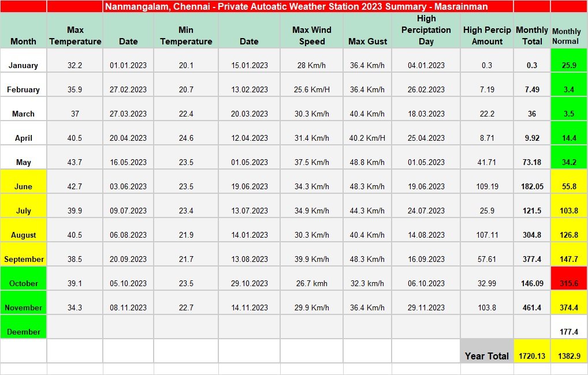Click the 'Year Total' label cell

487,351
